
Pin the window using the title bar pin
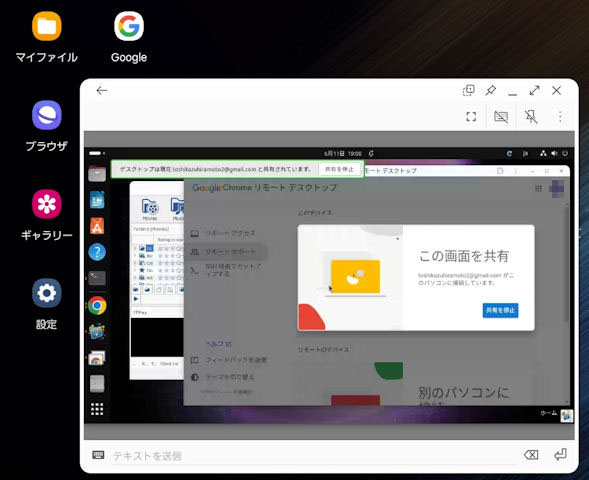(x=491, y=91)
